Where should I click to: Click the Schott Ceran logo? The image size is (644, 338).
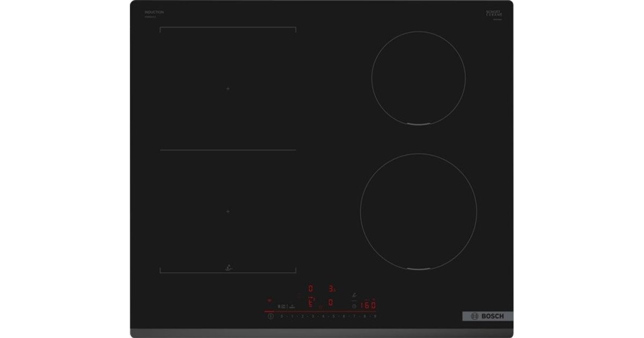[494, 14]
